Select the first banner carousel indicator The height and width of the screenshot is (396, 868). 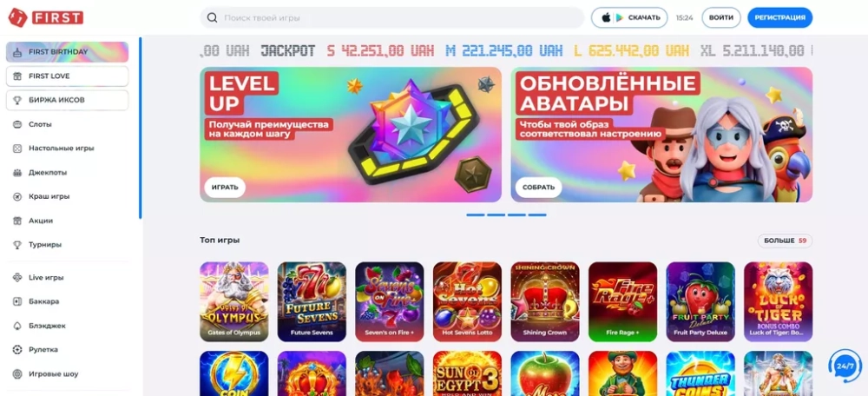tap(476, 214)
